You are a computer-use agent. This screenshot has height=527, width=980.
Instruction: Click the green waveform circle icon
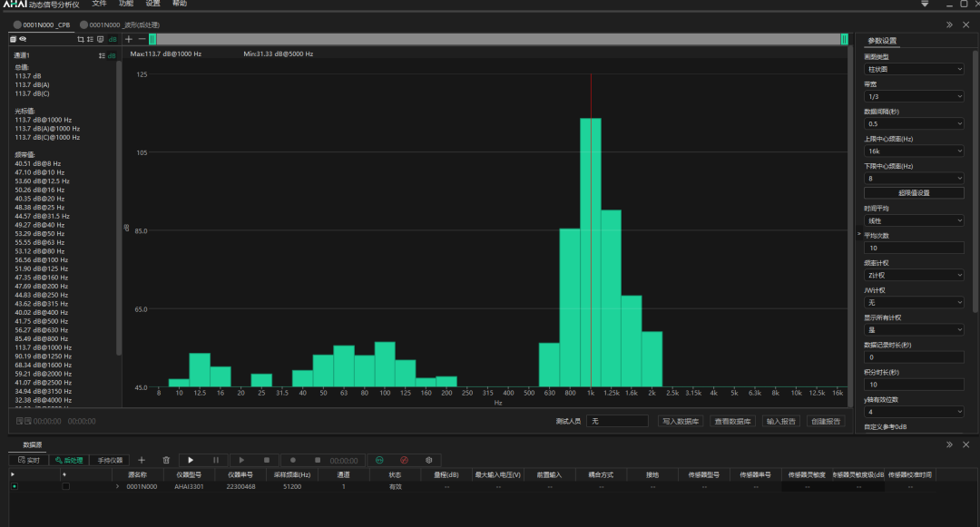(379, 460)
